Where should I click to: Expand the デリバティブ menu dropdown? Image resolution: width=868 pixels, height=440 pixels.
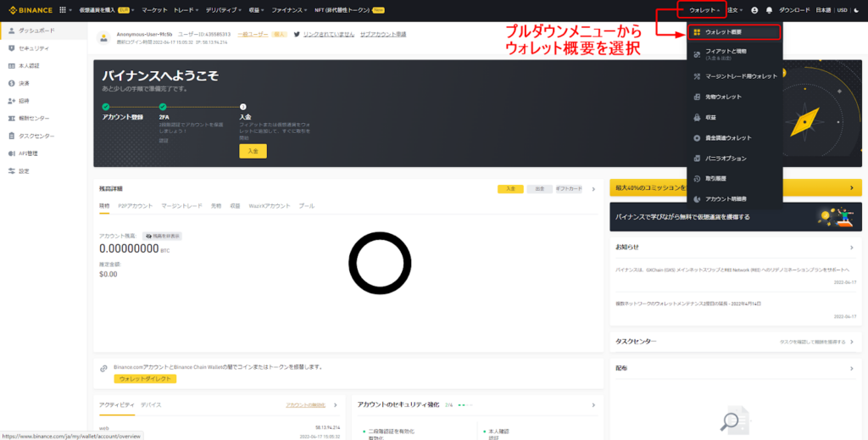222,10
